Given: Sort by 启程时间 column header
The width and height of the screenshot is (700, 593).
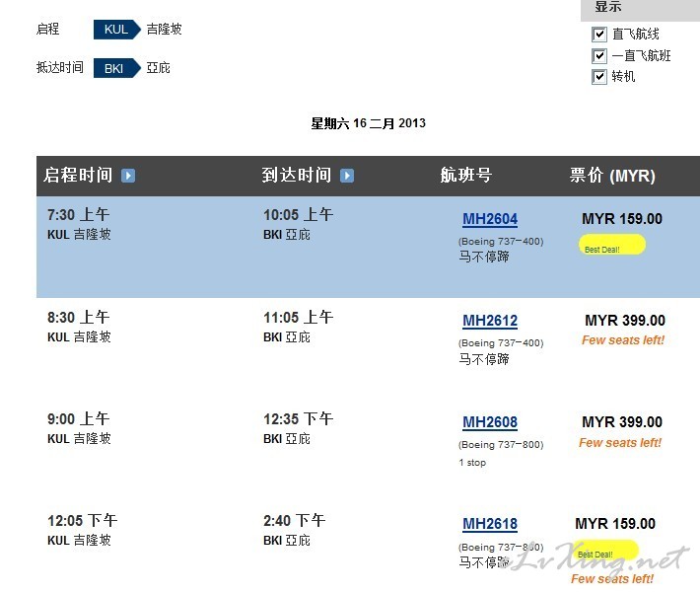Looking at the screenshot, I should (78, 176).
